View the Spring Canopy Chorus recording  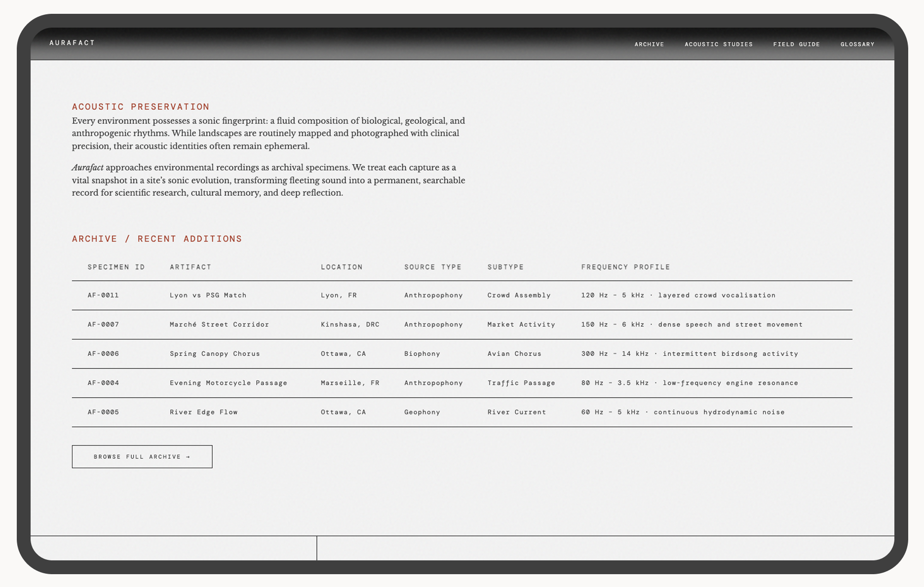(x=215, y=353)
